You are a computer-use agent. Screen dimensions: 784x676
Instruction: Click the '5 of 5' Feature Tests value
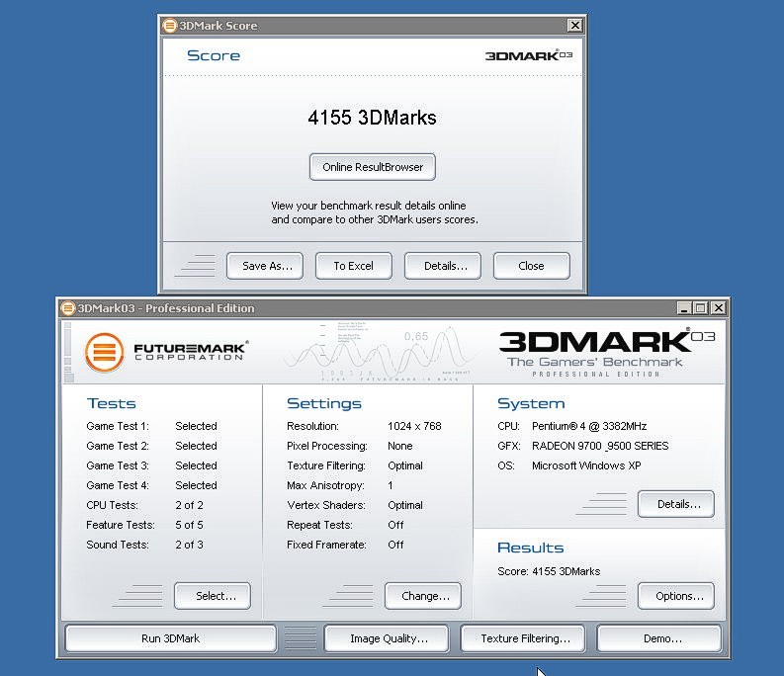tap(190, 525)
